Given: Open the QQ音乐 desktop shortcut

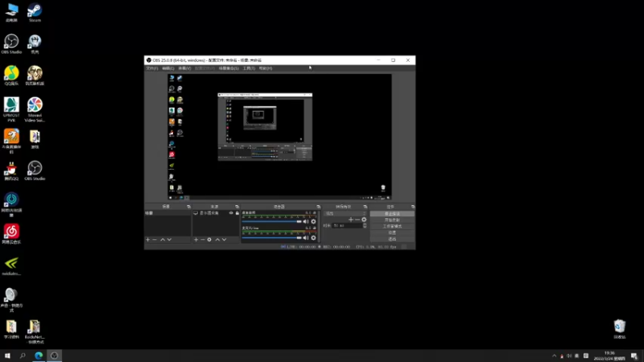Looking at the screenshot, I should pyautogui.click(x=11, y=76).
